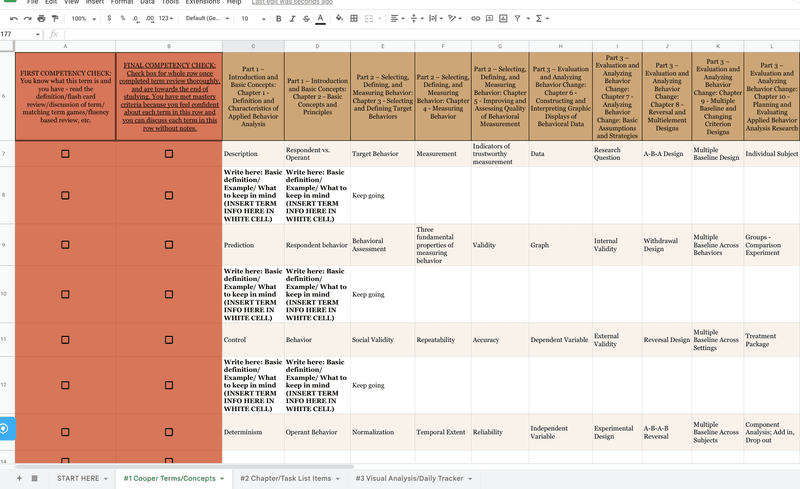Open horizontal align dropdown
The height and width of the screenshot is (489, 800).
[x=397, y=18]
